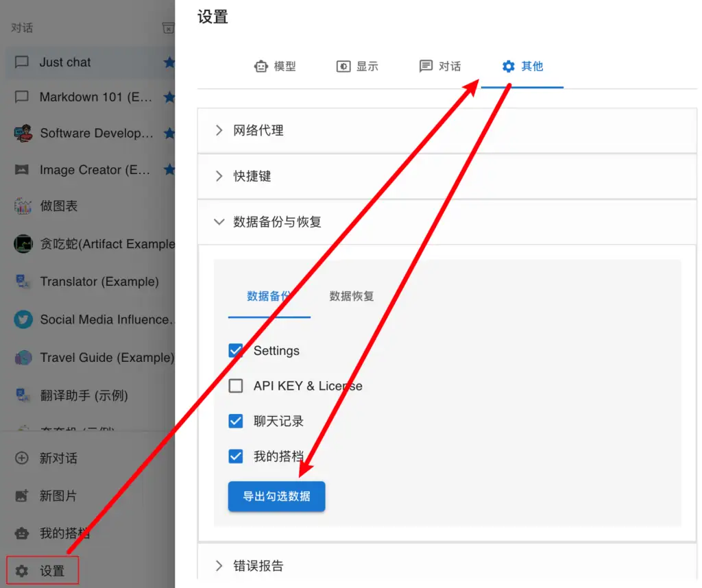Check the API KEY & License checkbox
The height and width of the screenshot is (588, 702).
(x=236, y=386)
